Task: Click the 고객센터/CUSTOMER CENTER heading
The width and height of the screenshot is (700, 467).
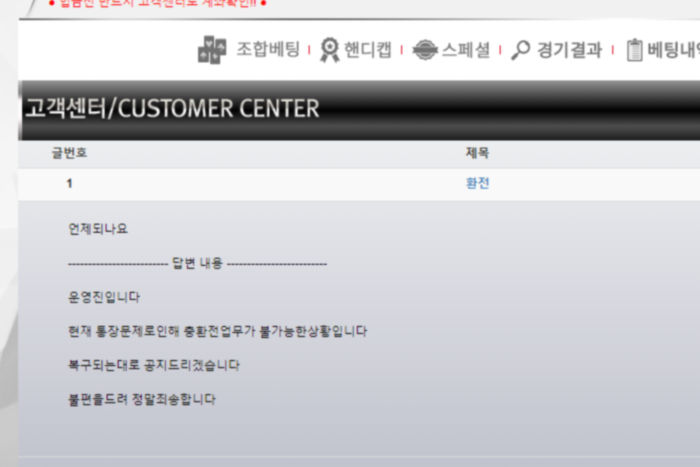Action: coord(172,108)
